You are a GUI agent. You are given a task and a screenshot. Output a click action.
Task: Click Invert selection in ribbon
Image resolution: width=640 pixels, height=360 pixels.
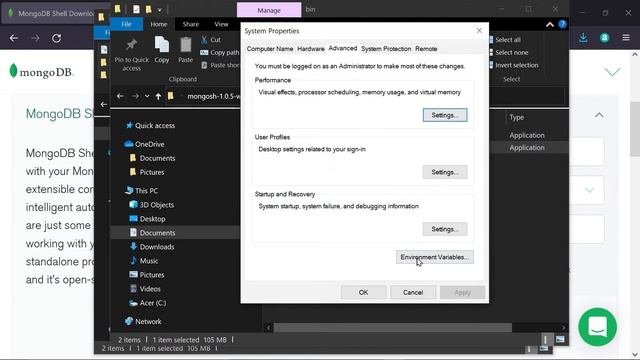(513, 65)
